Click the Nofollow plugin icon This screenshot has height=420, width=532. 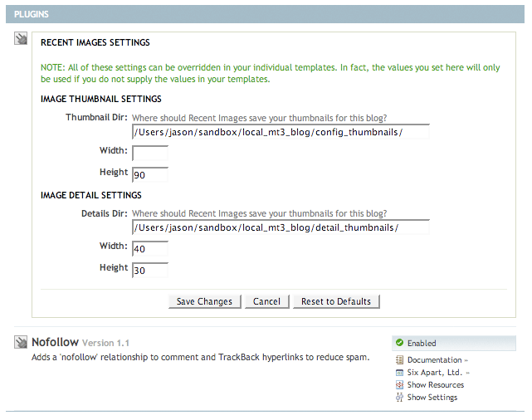22,343
